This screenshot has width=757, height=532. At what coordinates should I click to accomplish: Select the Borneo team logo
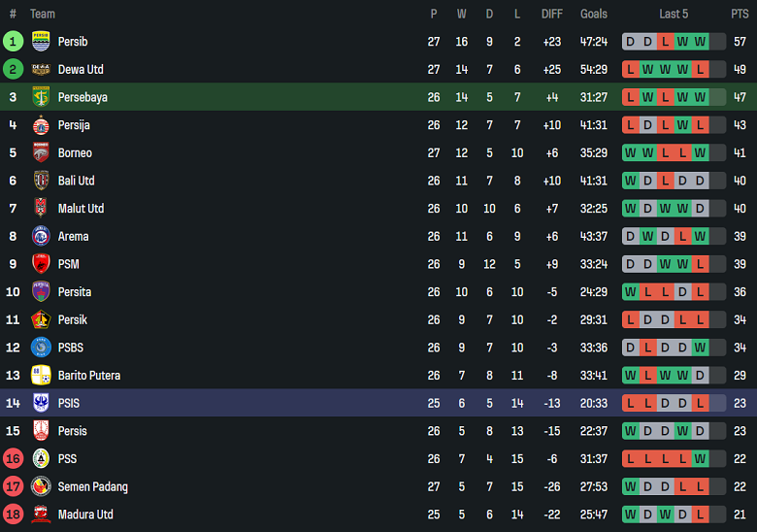pyautogui.click(x=41, y=153)
